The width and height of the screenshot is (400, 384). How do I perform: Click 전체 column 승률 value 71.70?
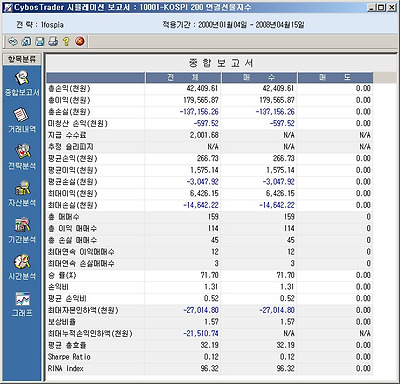210,275
